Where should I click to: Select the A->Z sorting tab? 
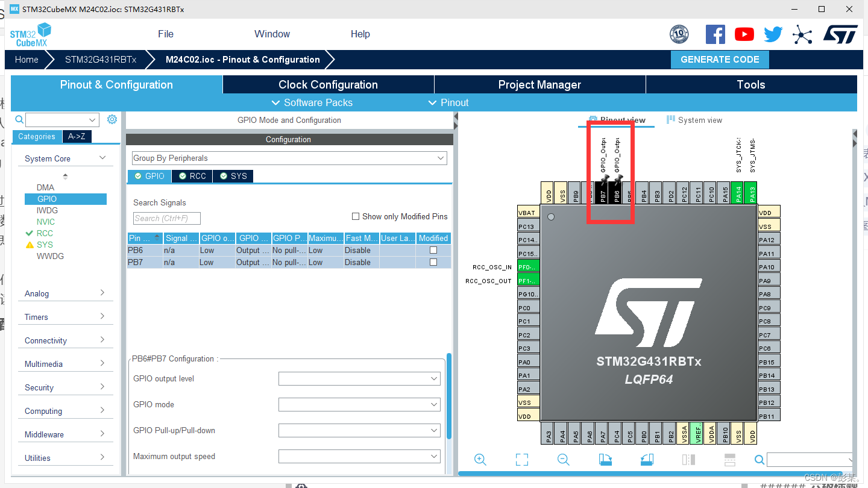[x=77, y=136]
